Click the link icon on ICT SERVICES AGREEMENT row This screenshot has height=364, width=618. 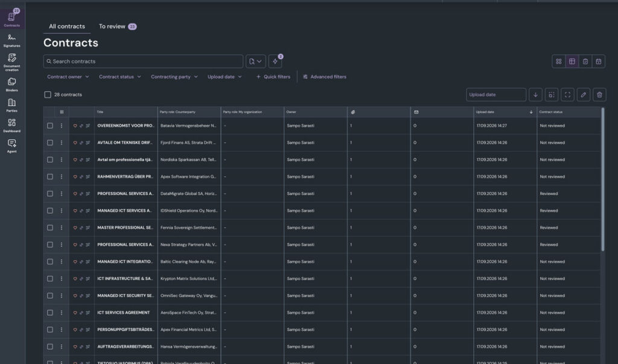[81, 313]
